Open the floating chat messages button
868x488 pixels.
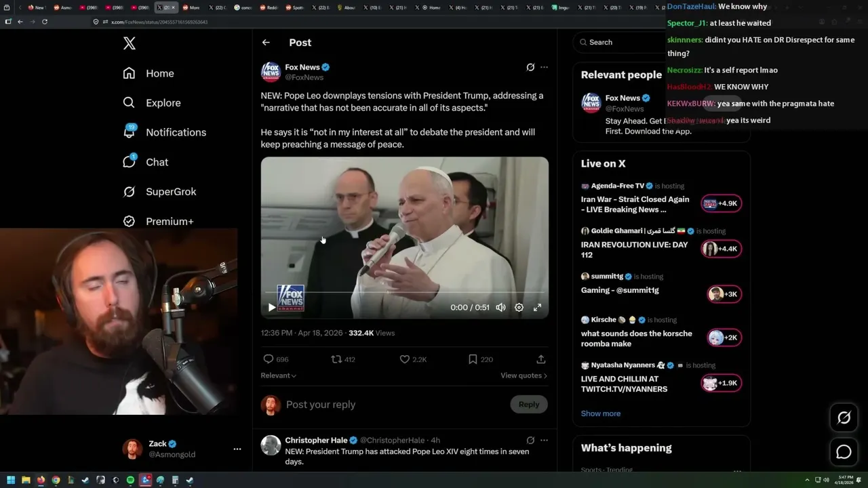coord(844,452)
